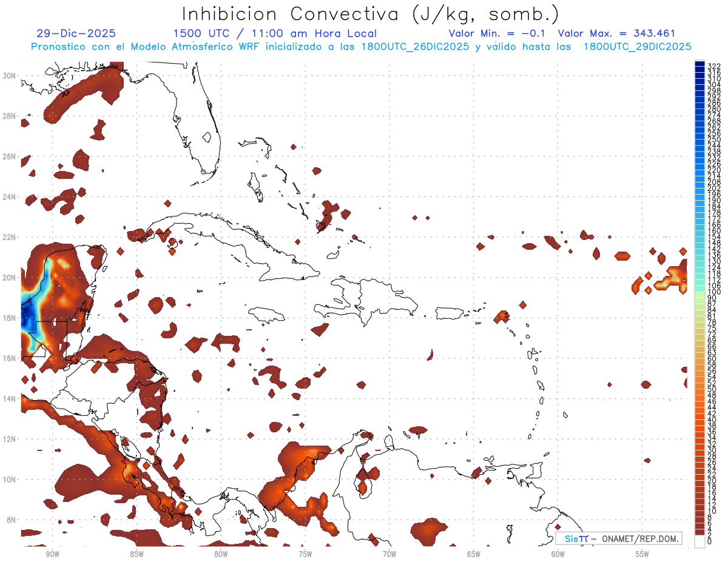
Task: Click the date '29-Dic-2025'
Action: click(76, 34)
